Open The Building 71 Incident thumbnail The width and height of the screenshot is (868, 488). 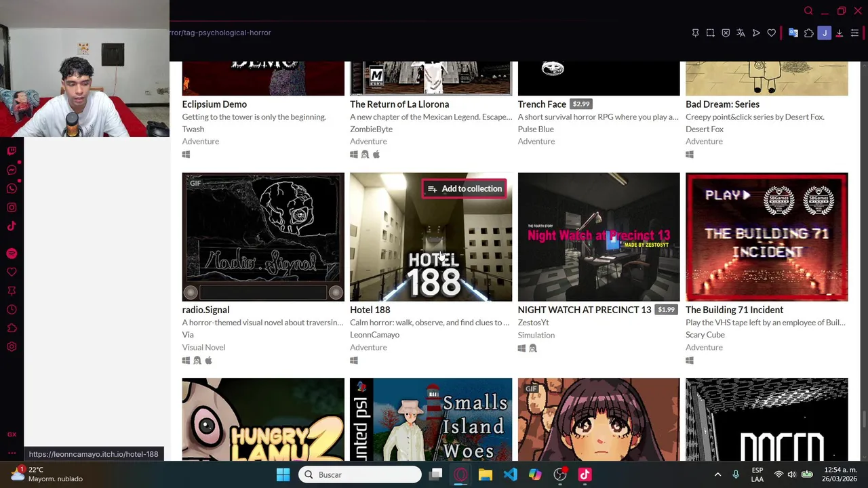tap(766, 237)
